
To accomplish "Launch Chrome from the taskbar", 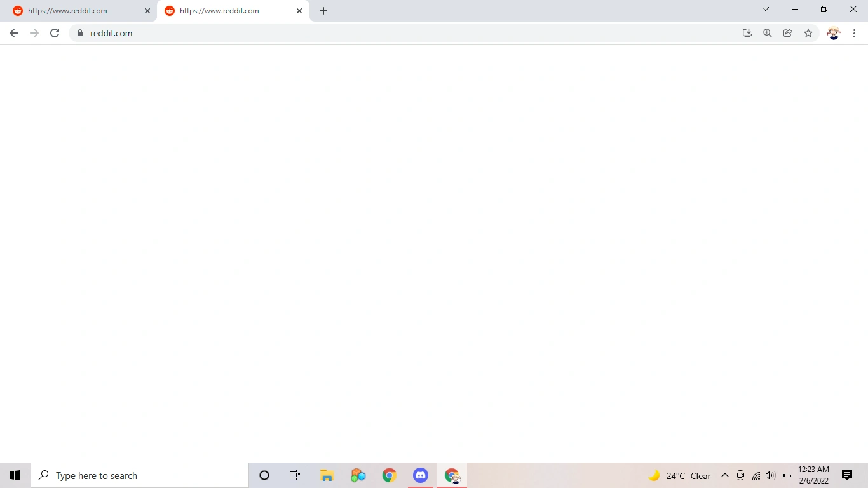I will click(x=389, y=475).
